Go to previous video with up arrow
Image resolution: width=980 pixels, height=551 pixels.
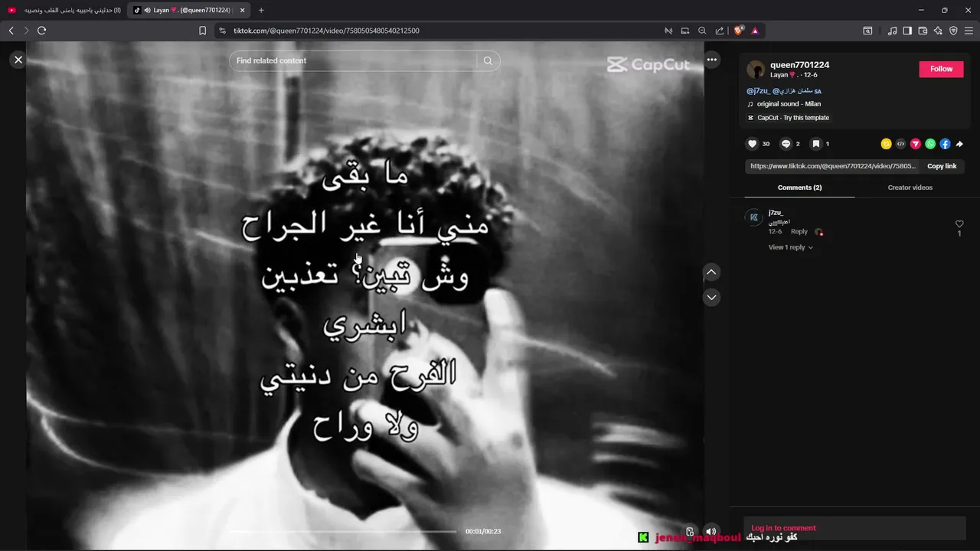tap(711, 272)
